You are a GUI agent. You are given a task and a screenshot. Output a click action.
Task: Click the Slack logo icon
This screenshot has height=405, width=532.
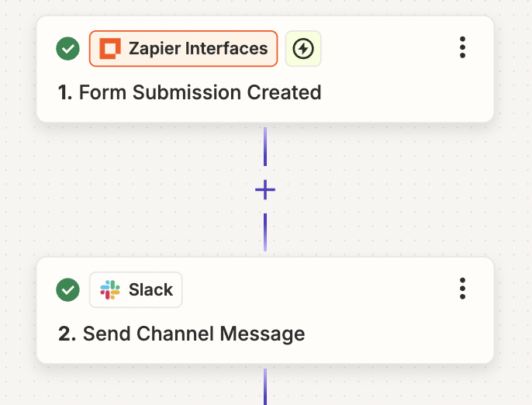(x=110, y=290)
